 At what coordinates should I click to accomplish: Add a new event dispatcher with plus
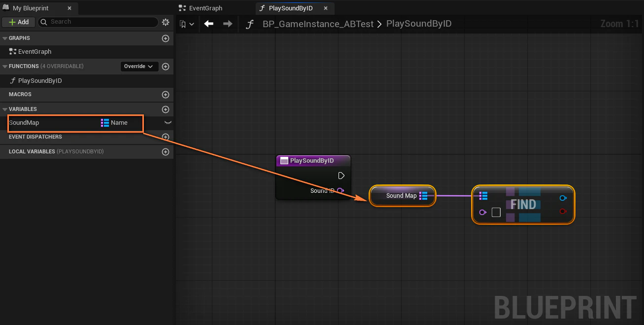166,137
